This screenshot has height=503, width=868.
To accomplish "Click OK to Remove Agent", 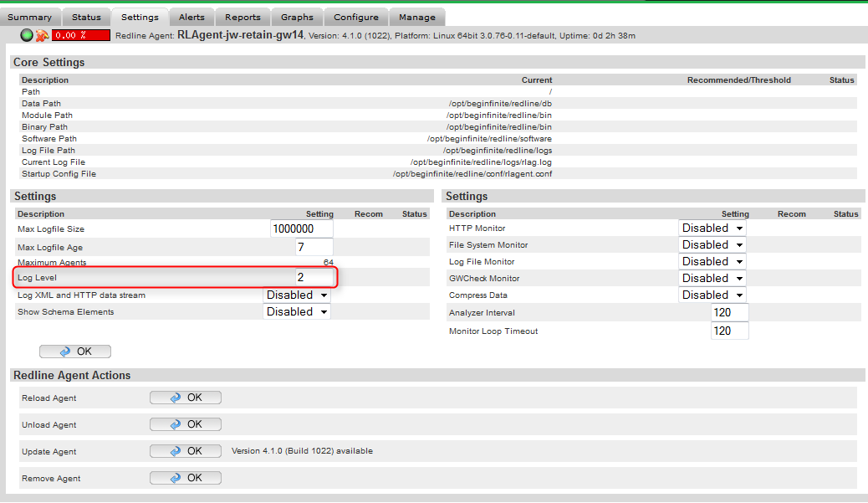I will [x=186, y=478].
